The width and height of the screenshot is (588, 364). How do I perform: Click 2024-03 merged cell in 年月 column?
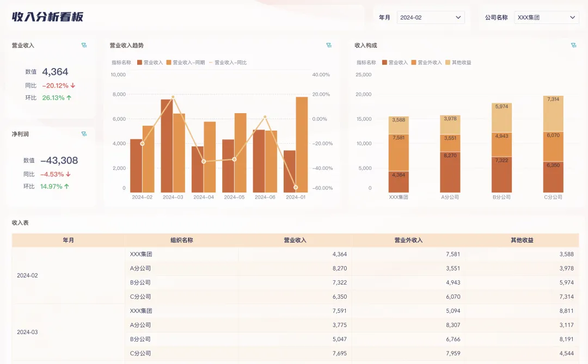[27, 332]
